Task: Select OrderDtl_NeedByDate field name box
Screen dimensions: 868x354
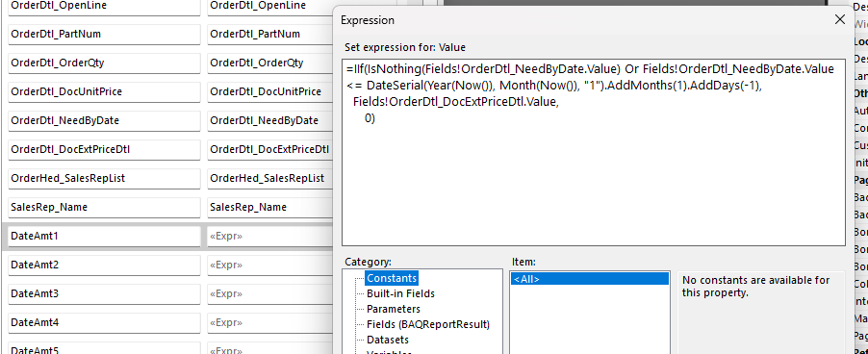Action: (104, 120)
